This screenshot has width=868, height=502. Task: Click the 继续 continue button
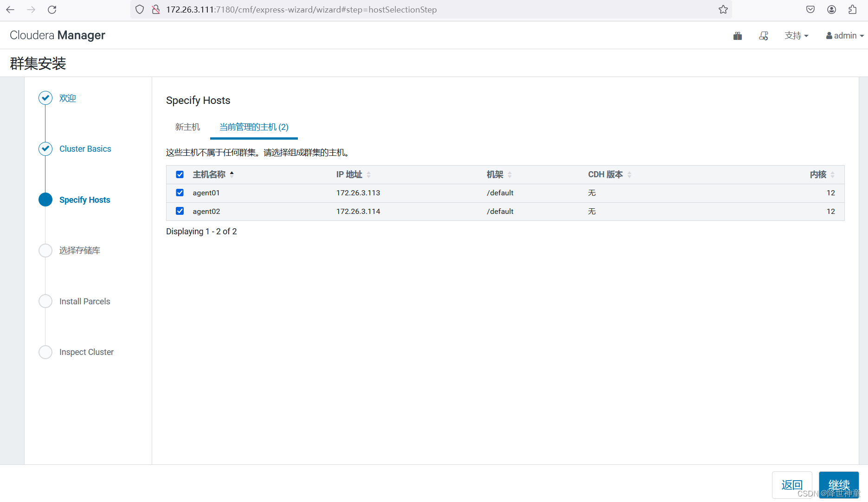coord(839,485)
